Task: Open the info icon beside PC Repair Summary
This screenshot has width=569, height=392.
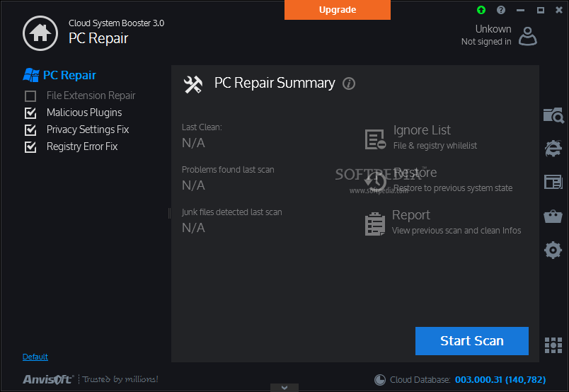Action: pos(349,83)
